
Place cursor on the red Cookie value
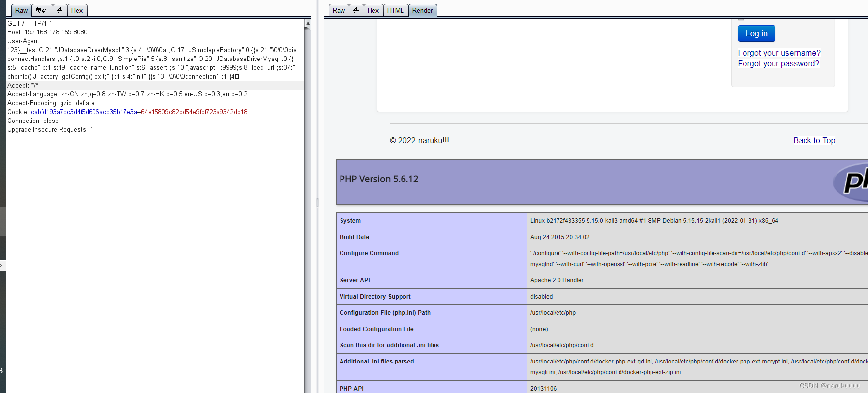(194, 112)
